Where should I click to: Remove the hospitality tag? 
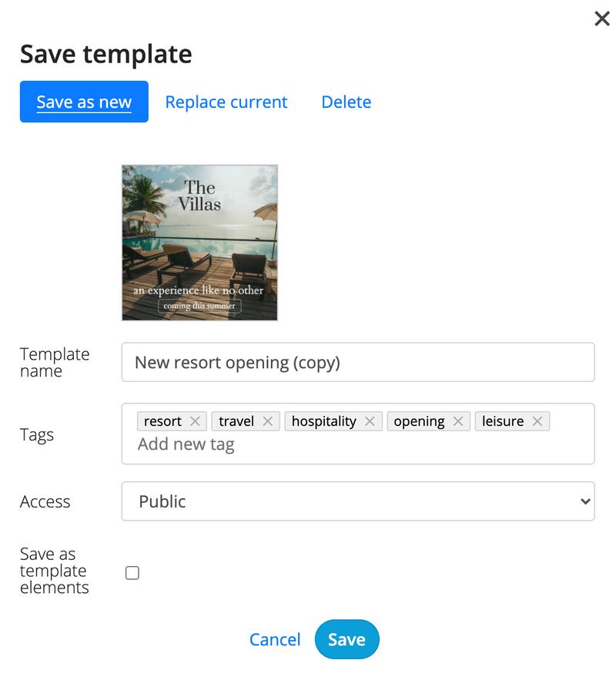pyautogui.click(x=370, y=421)
